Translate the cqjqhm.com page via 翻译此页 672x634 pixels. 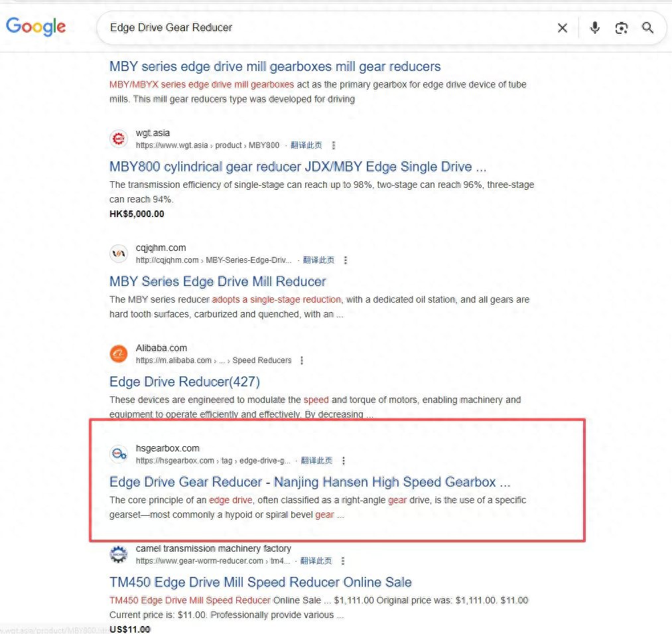coord(318,260)
